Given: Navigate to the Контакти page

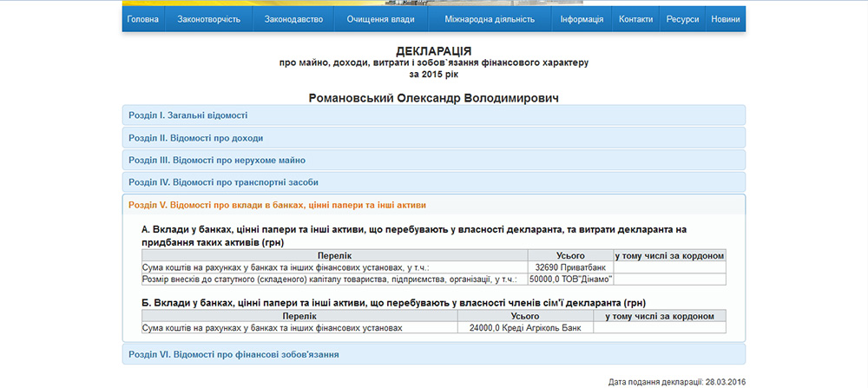Looking at the screenshot, I should tap(635, 19).
